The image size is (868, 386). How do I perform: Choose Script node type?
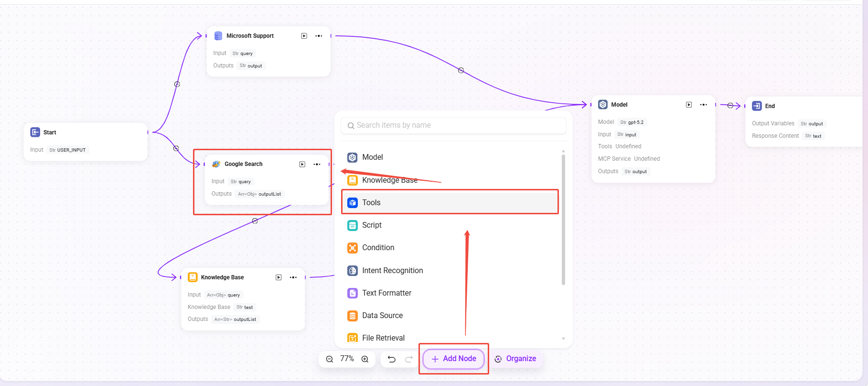click(450, 225)
